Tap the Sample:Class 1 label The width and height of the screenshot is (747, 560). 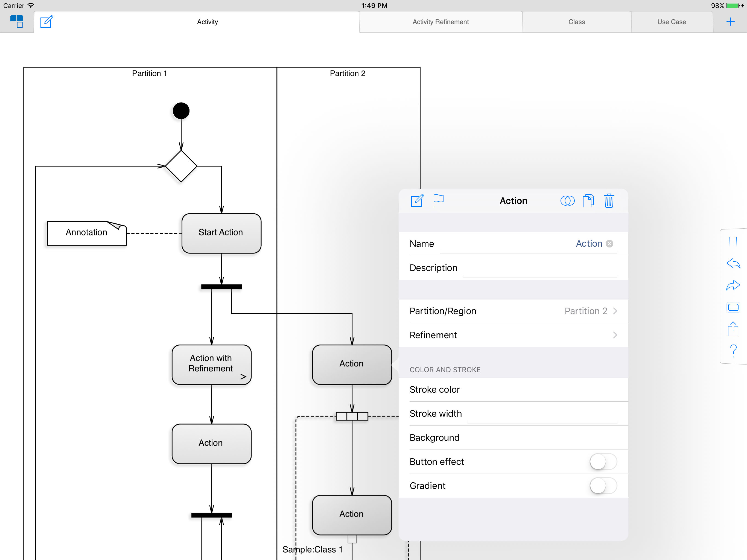click(x=312, y=550)
